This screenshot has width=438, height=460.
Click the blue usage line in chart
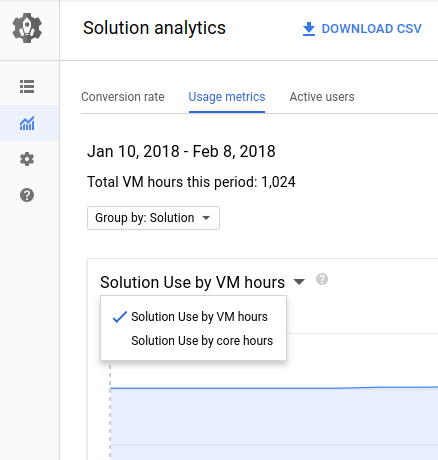[x=273, y=388]
